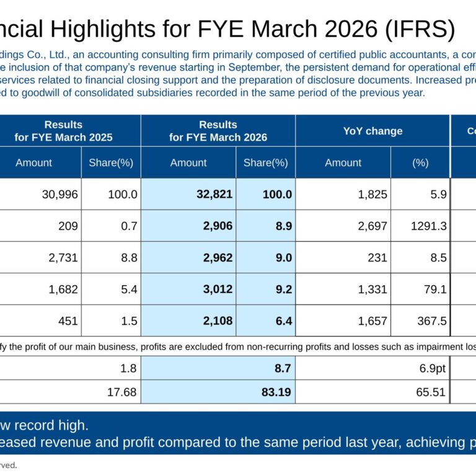This screenshot has height=476, width=476.
Task: Select the YoY percent 367.5
Action: 431,321
